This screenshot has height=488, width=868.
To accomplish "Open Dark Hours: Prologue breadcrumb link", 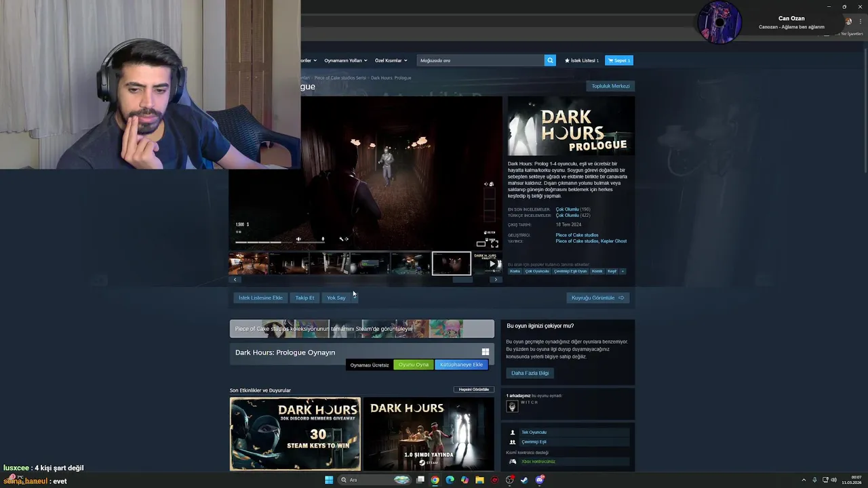I will (391, 78).
